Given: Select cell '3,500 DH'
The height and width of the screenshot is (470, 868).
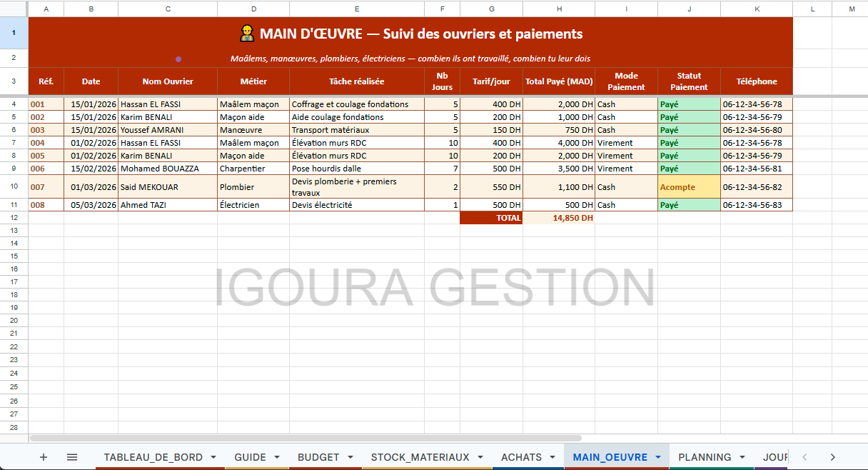Looking at the screenshot, I should pyautogui.click(x=559, y=169).
